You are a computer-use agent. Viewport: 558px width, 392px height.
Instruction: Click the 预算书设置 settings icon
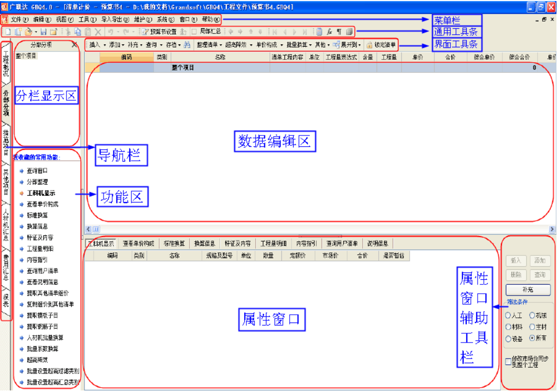[146, 32]
